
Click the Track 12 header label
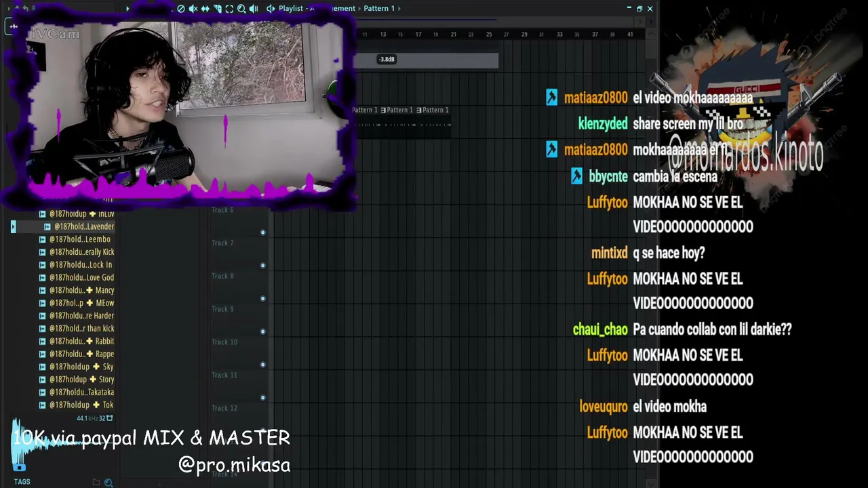click(224, 408)
